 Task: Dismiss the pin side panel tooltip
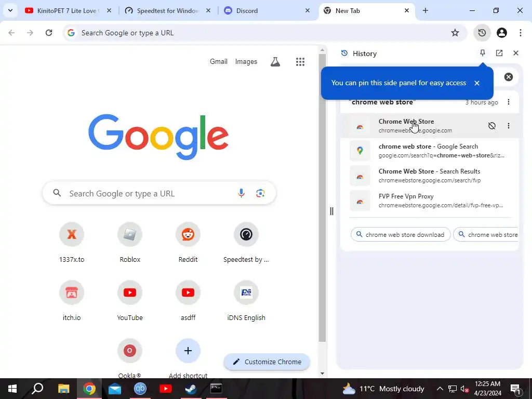coord(477,83)
